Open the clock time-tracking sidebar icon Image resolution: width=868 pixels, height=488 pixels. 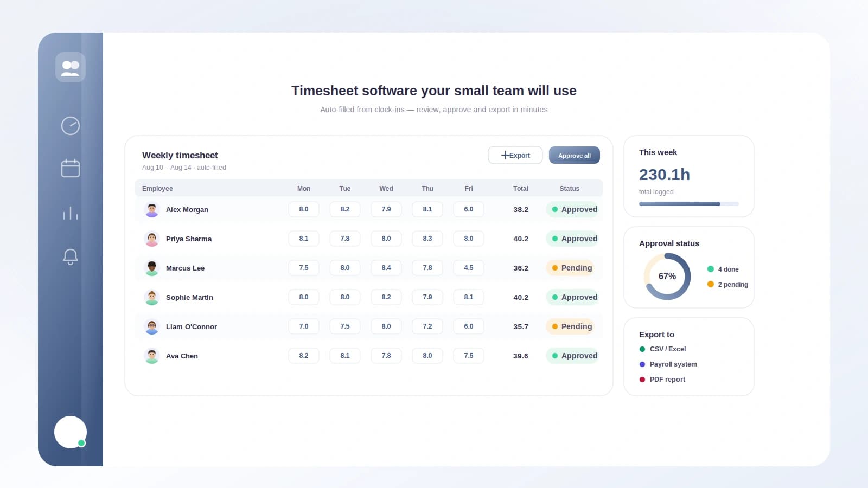point(71,126)
